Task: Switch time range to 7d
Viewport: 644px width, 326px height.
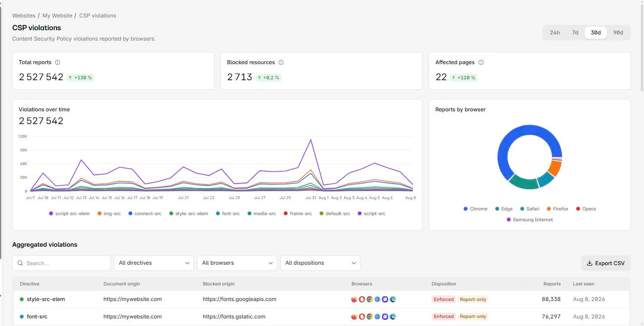Action: coord(575,33)
